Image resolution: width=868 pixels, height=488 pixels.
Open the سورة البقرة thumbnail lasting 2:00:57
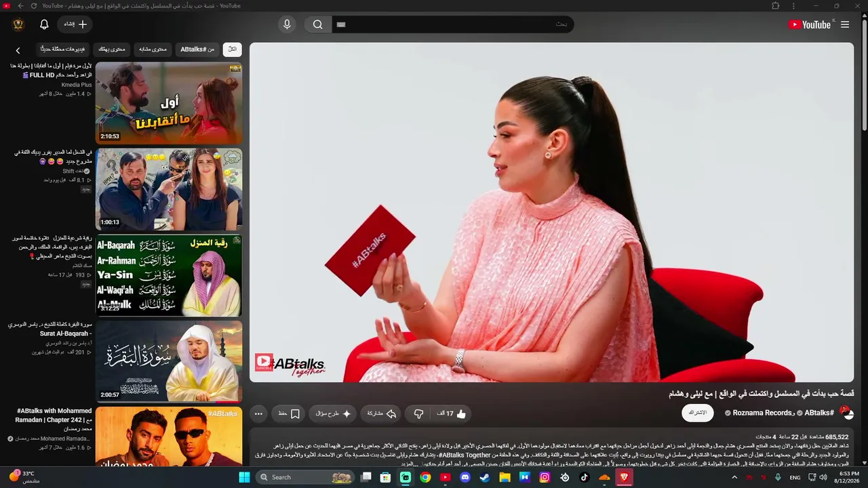(169, 361)
